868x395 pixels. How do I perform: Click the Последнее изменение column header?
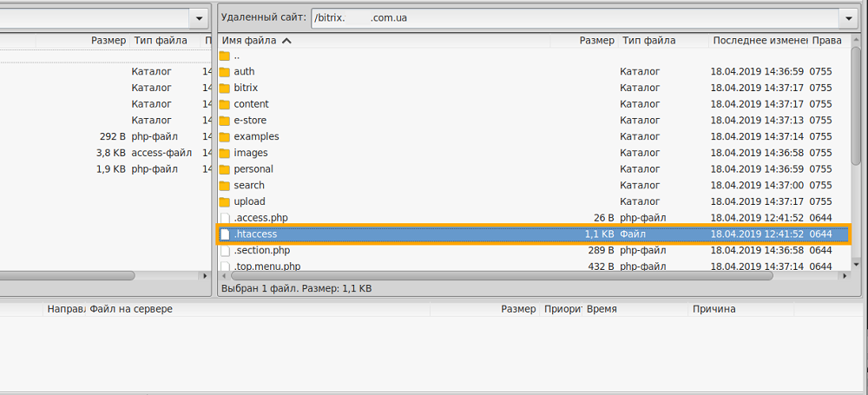point(759,40)
